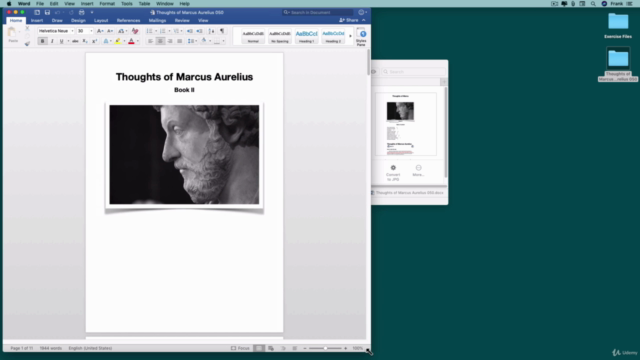Open the Design ribbon tab
The image size is (640, 360).
(x=78, y=20)
